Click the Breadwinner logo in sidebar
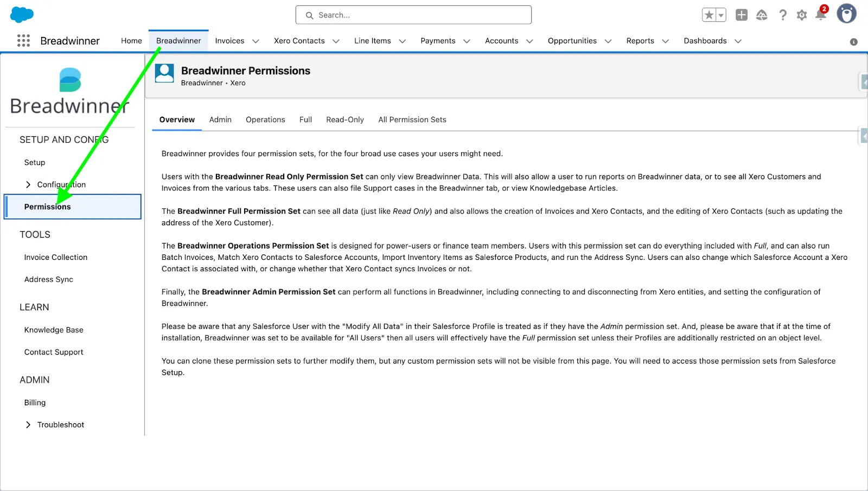Screen dimensions: 868x491 pyautogui.click(x=70, y=91)
